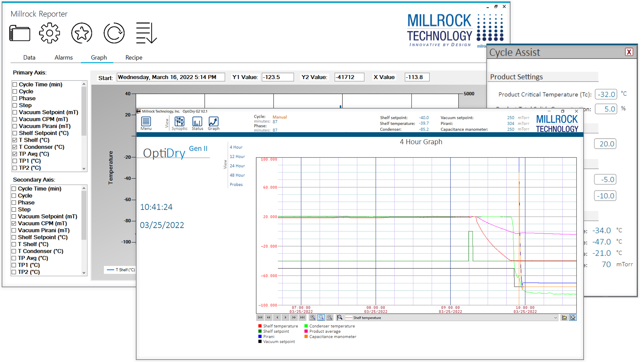Edit the 5.0 percent value in Cycle Assist

coord(606,109)
